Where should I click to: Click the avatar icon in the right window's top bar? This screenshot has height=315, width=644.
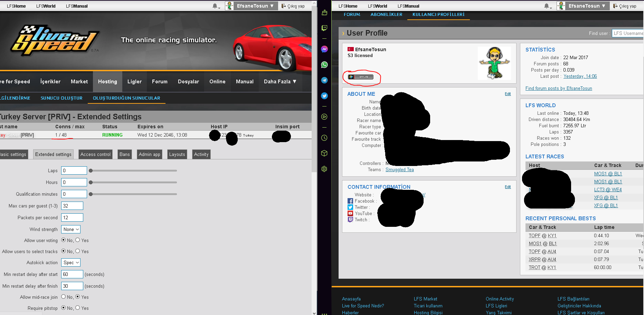coord(561,6)
